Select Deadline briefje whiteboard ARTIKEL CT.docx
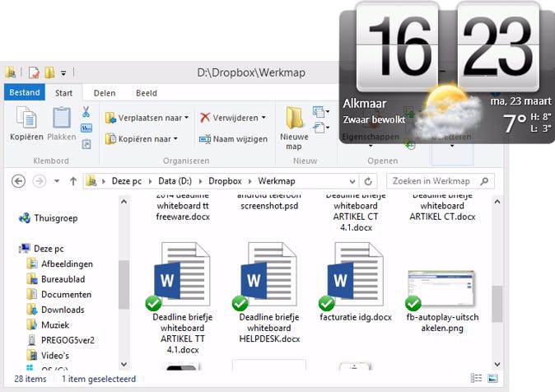 442,206
